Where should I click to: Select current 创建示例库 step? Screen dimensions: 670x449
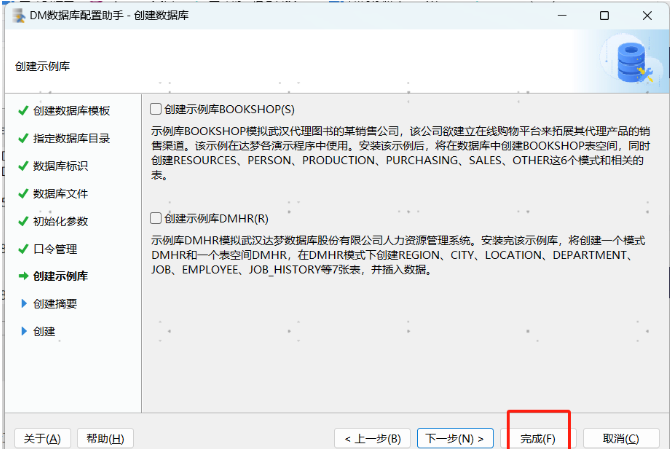point(61,276)
